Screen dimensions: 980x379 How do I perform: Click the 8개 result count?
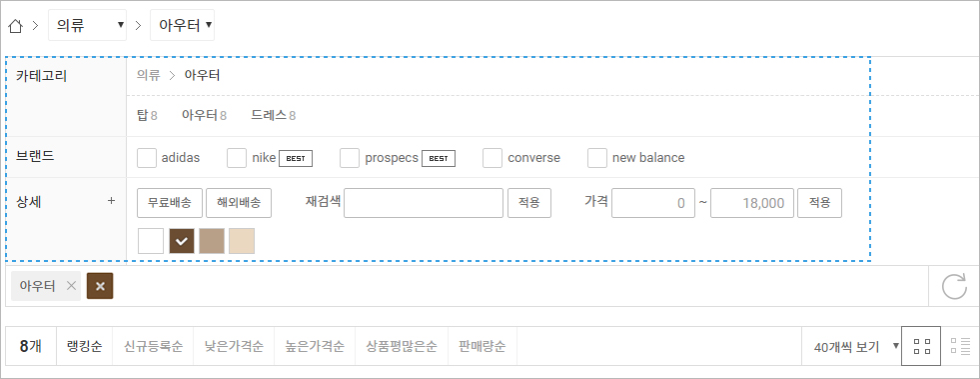31,346
